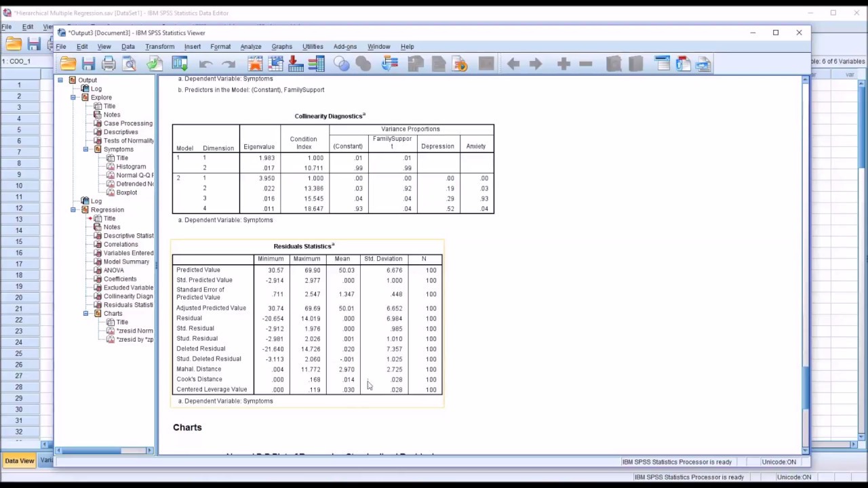Select Coefficients in the outline pane
The width and height of the screenshot is (868, 488).
(x=120, y=279)
